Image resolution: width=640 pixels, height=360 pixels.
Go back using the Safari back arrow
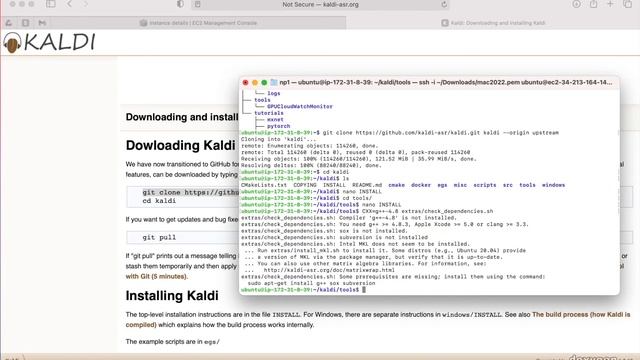click(69, 4)
